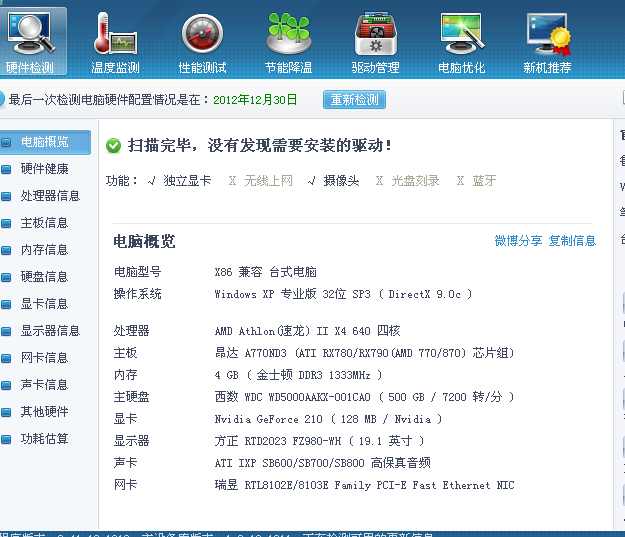Click the sound card value ATI IXP SB600

[x=322, y=463]
